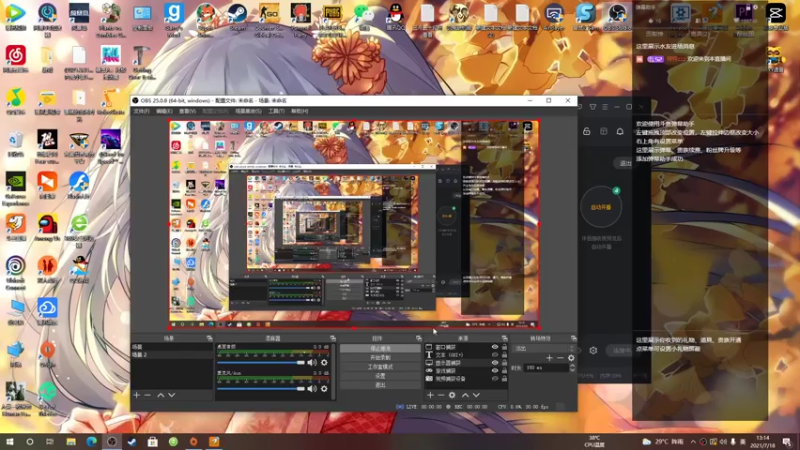Open the transition type dropdown 淡出
This screenshot has width=800, height=450.
click(544, 348)
